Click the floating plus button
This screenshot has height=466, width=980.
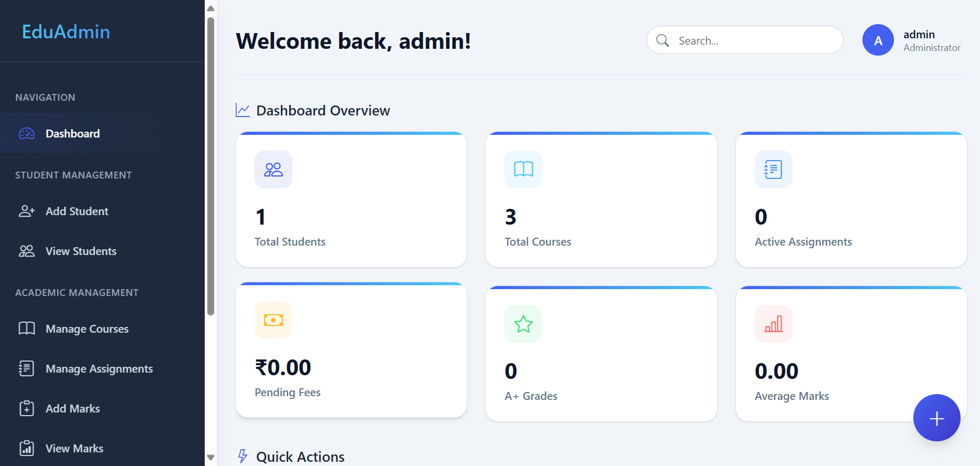pos(937,418)
